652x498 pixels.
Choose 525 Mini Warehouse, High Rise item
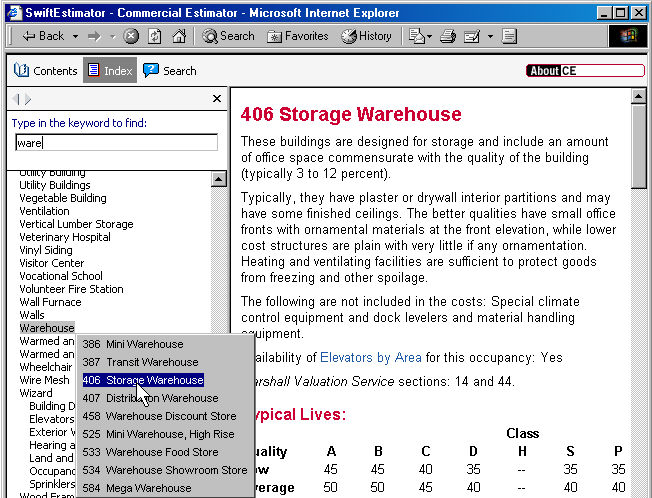pyautogui.click(x=158, y=434)
